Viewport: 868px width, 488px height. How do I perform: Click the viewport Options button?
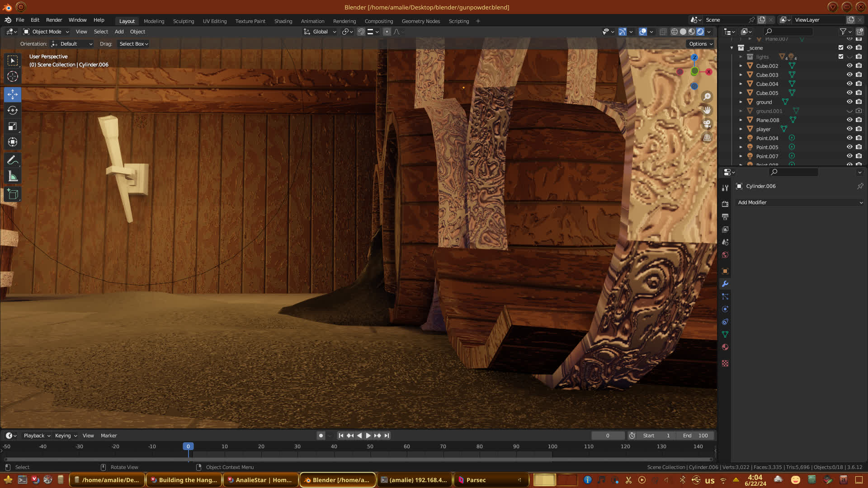pos(700,44)
